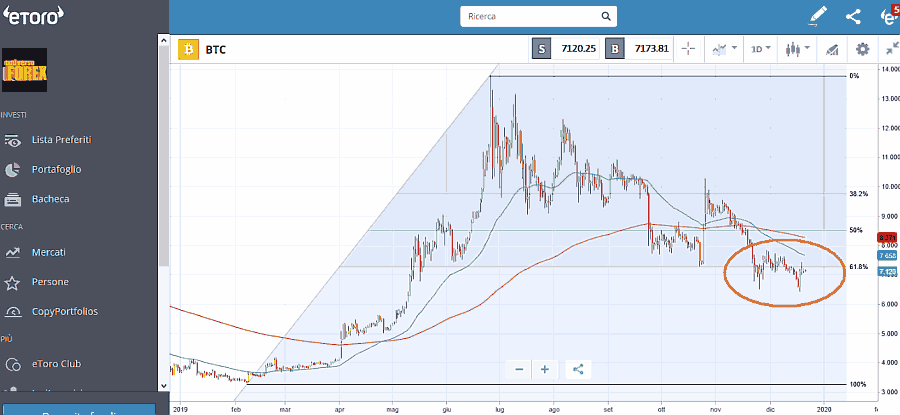Share the chart using bottom share button
This screenshot has height=415, width=900.
click(578, 369)
